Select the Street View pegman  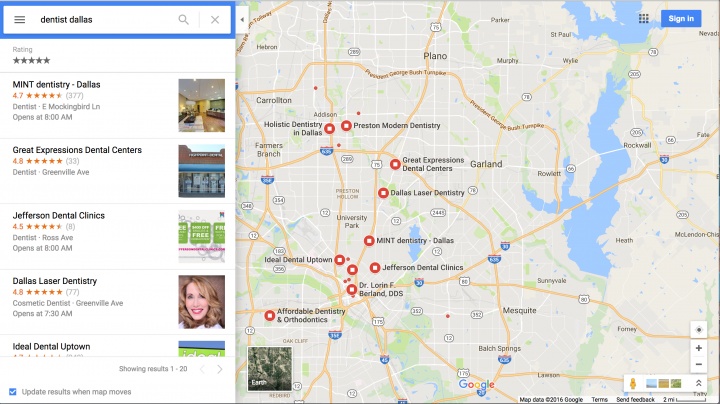[x=633, y=383]
